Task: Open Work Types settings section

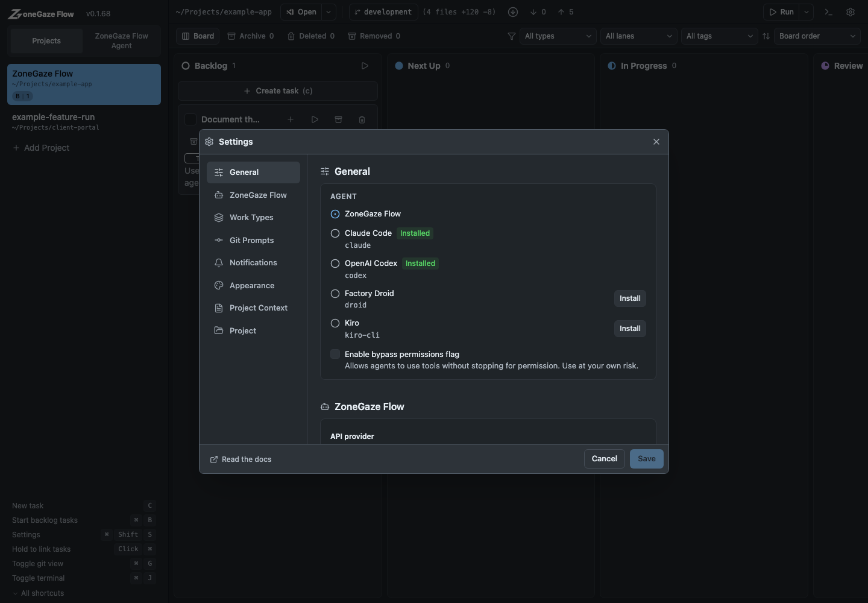Action: coord(253,218)
